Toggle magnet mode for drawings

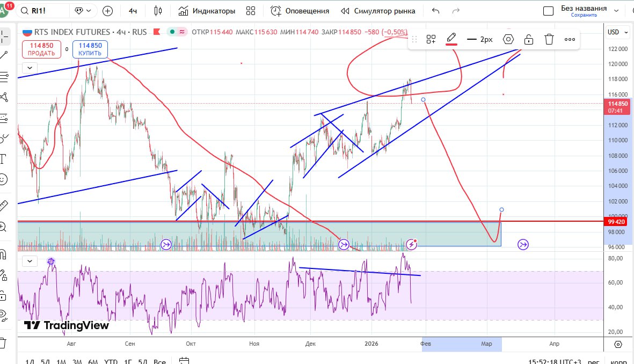(3, 254)
